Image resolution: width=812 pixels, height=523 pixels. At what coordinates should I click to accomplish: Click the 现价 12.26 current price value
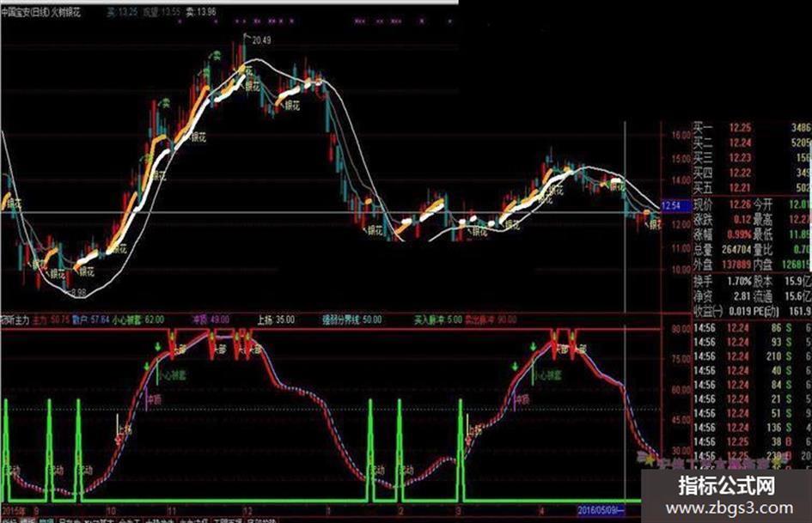[740, 204]
